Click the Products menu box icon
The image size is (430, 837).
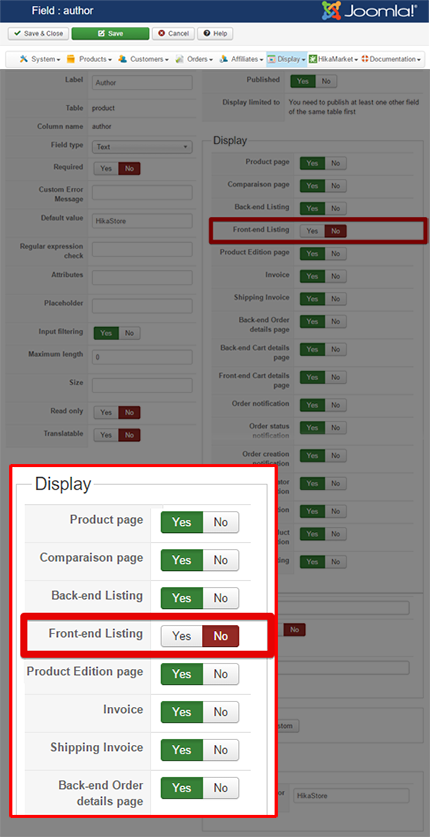70,59
